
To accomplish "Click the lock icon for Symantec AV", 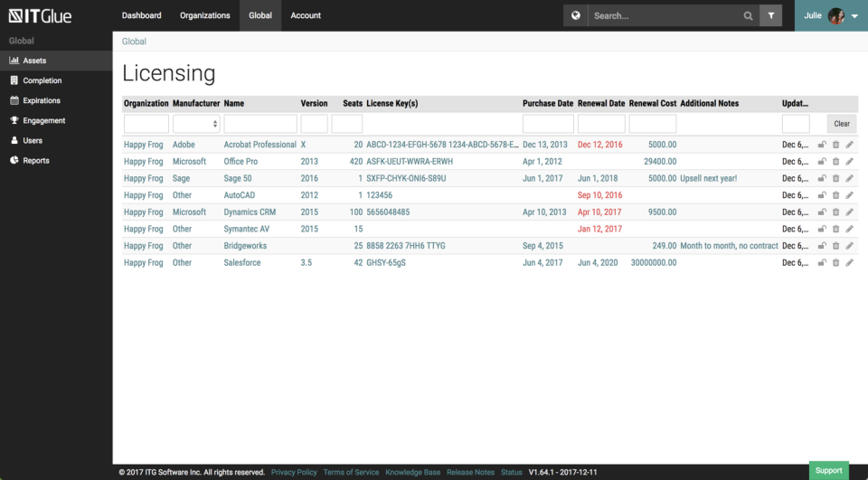I will pos(822,230).
